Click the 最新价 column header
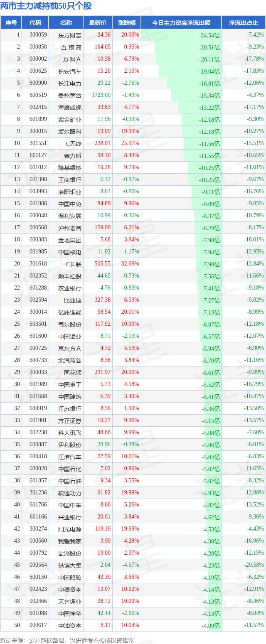 click(x=98, y=23)
